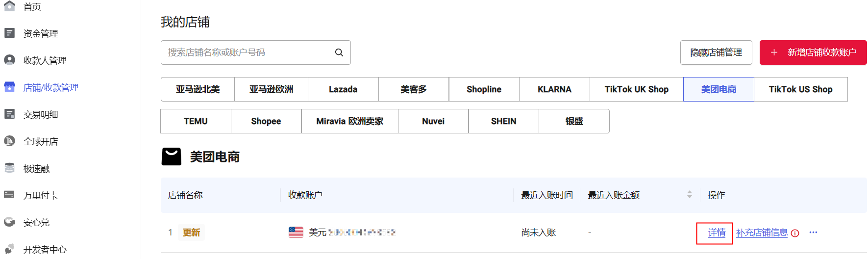The width and height of the screenshot is (868, 259).
Task: Click the global store opening icon
Action: point(9,141)
